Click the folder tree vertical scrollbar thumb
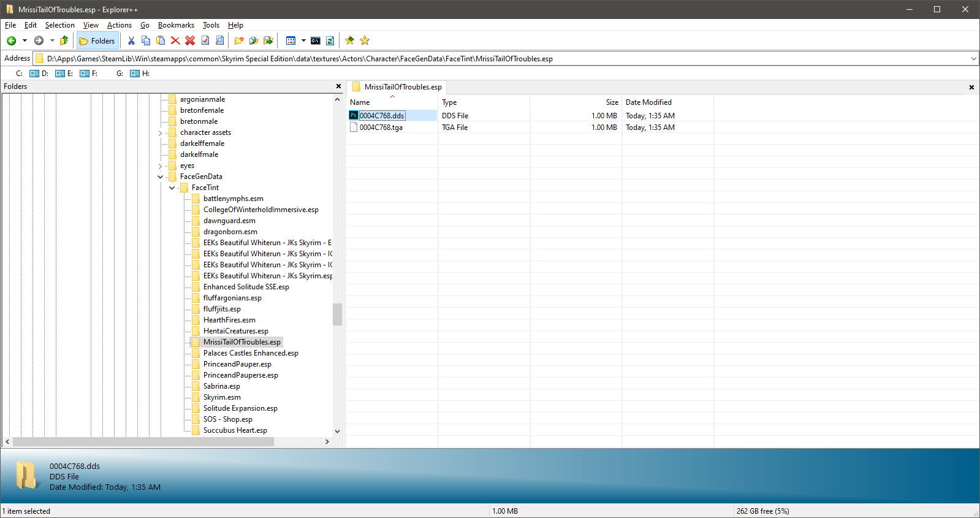 click(337, 314)
